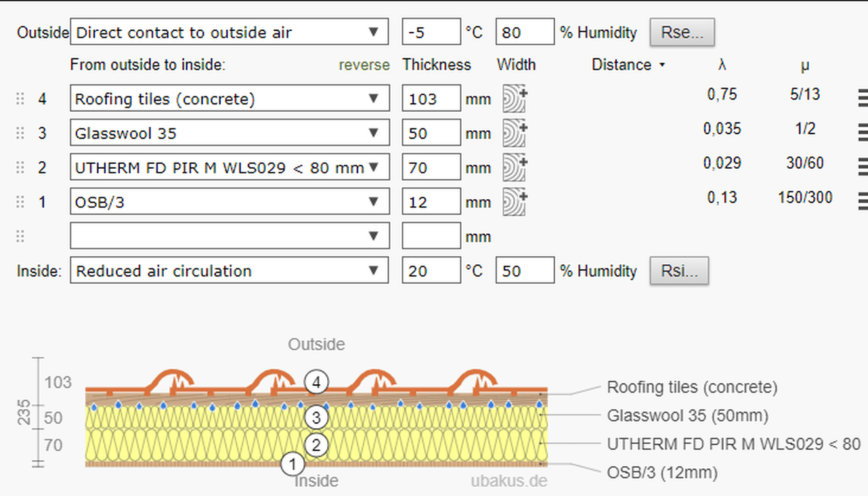Screen dimensions: 868x496
Task: Click the outside temperature field showing -5
Action: point(431,33)
